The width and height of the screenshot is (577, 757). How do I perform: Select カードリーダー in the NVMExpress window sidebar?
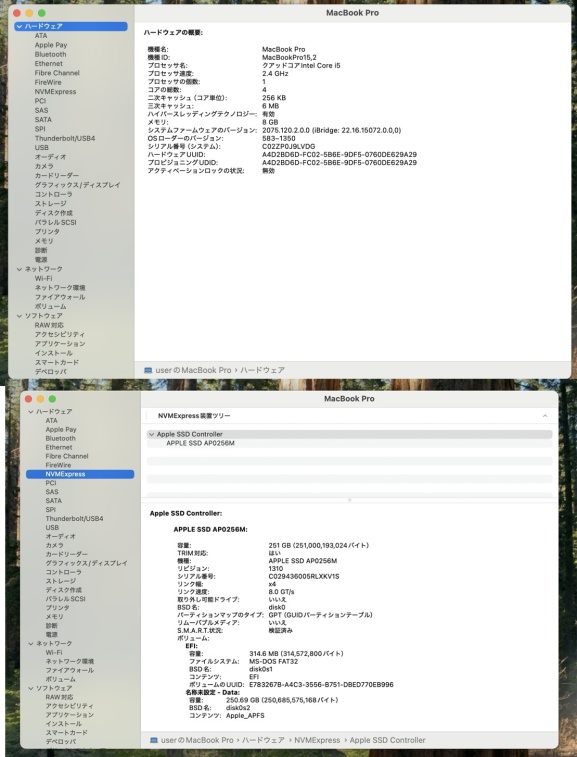[x=67, y=554]
